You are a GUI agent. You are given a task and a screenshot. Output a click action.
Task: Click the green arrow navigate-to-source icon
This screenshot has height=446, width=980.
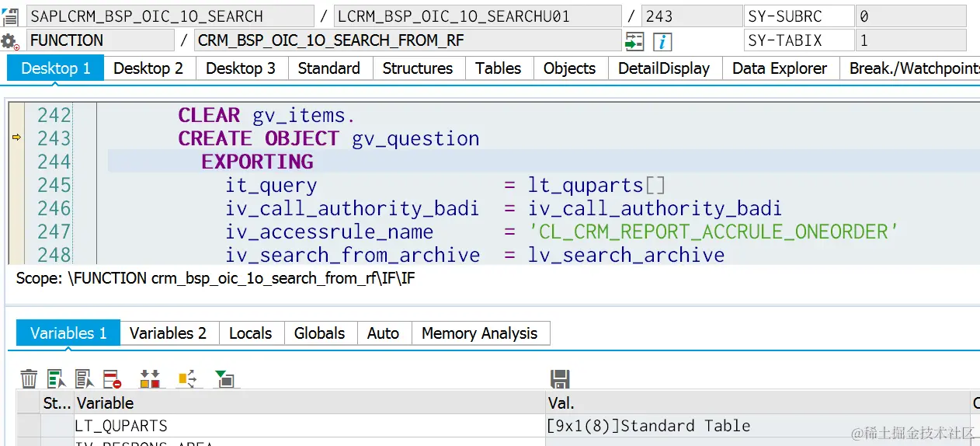pos(635,41)
